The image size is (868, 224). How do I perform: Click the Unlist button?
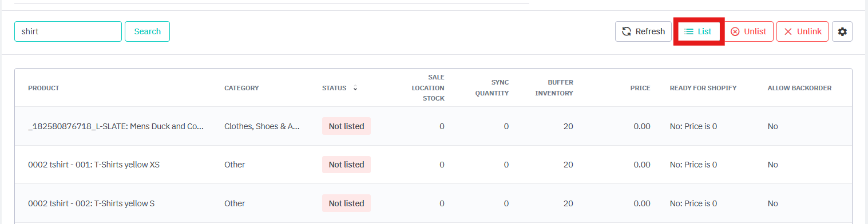749,31
